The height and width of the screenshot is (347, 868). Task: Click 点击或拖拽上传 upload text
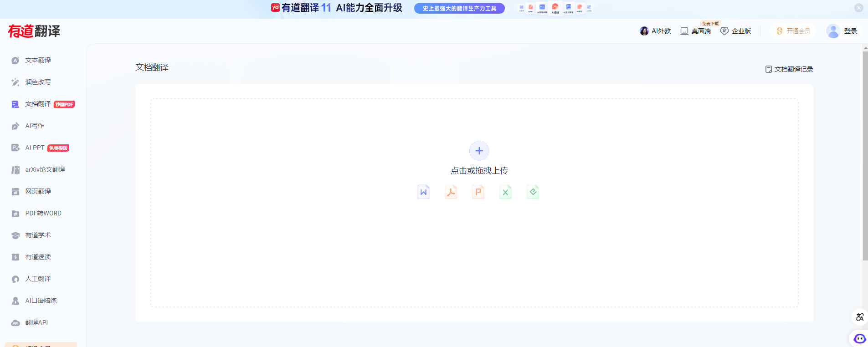(x=479, y=171)
